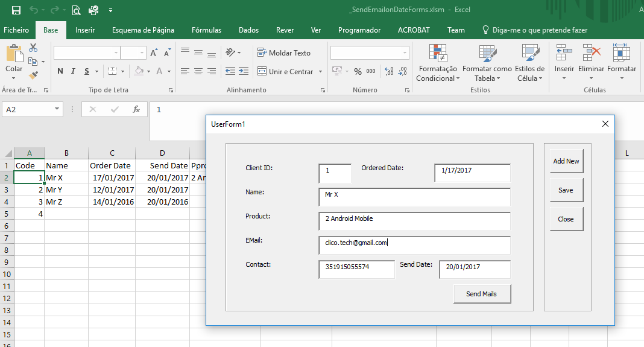The image size is (644, 347).
Task: Toggle bold formatting (N)
Action: [60, 71]
